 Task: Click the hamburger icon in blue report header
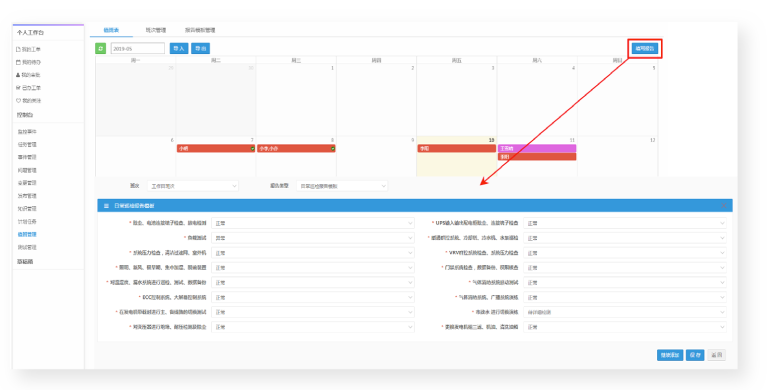tap(106, 206)
